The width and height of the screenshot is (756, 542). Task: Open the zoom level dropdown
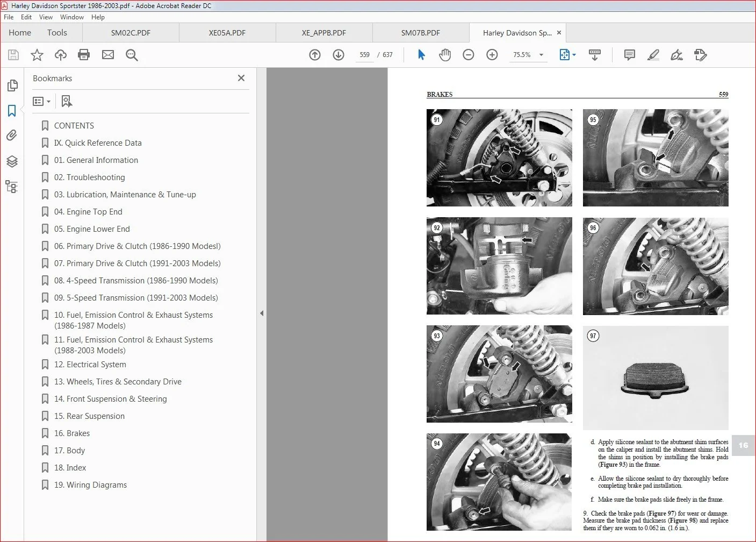(541, 55)
